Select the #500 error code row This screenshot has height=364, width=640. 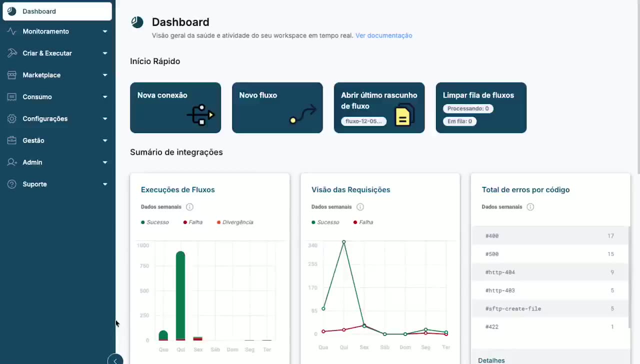(549, 254)
